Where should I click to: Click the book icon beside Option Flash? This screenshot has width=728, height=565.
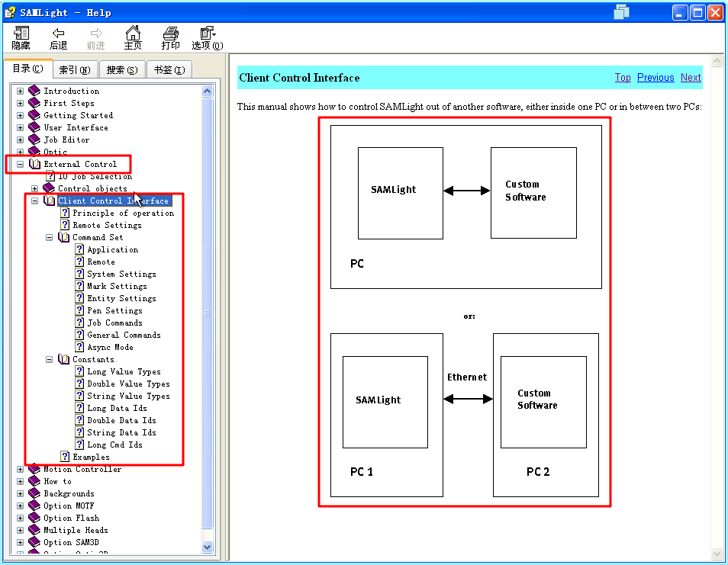coord(34,518)
